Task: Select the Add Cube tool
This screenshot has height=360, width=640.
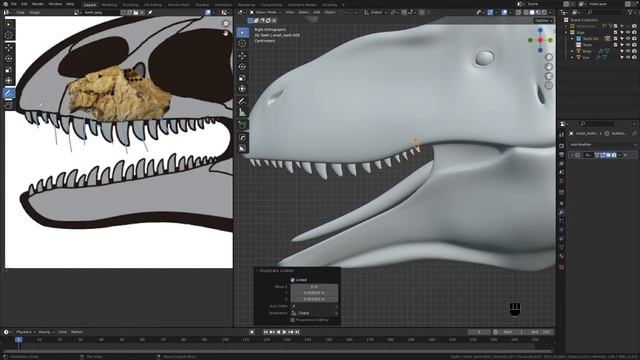Action: click(x=242, y=124)
